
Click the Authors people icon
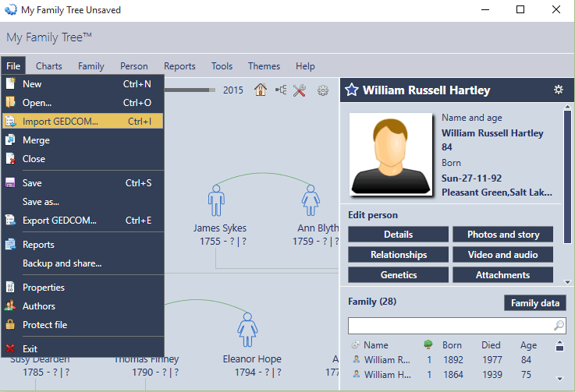pyautogui.click(x=10, y=305)
